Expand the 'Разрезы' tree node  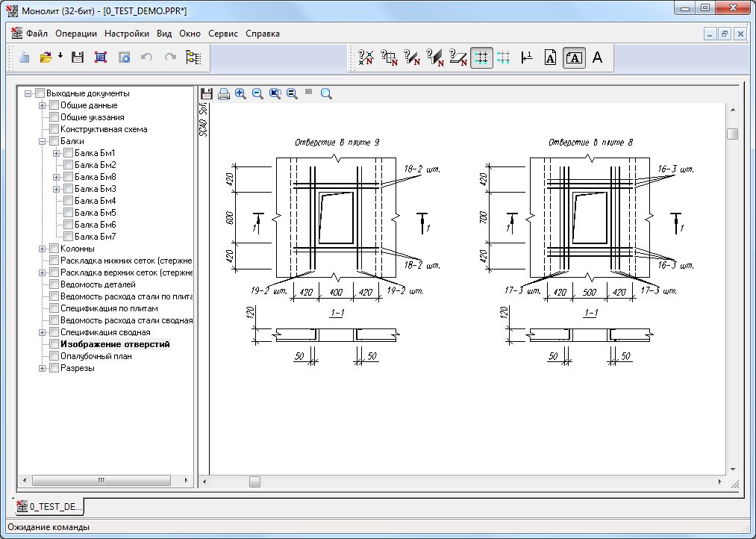tap(43, 368)
